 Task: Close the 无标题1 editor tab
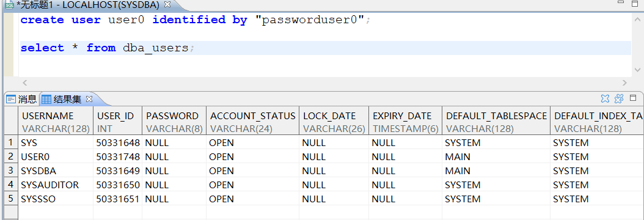167,5
